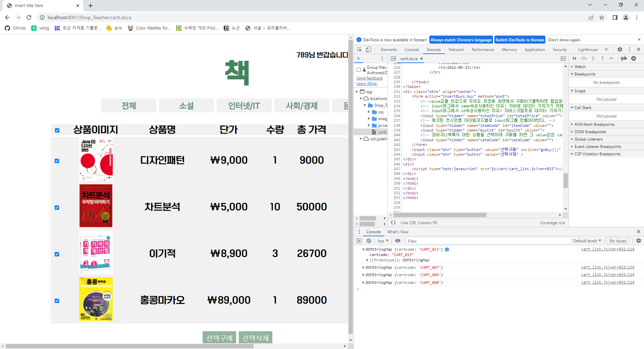Open DevTools settings gear
Screen dimensions: 644x349
[620, 49]
